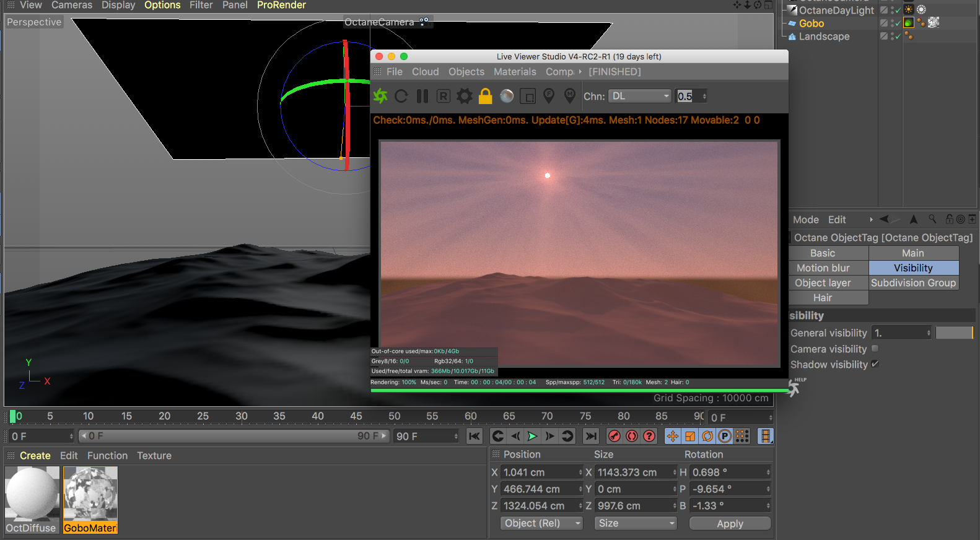980x540 pixels.
Task: Toggle parameter keying P icon
Action: coord(725,436)
